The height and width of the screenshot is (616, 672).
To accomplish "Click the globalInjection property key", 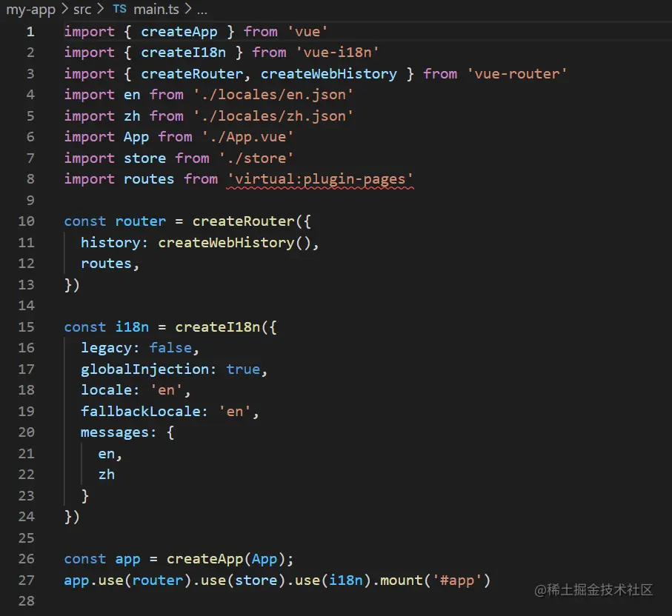I will pyautogui.click(x=145, y=369).
